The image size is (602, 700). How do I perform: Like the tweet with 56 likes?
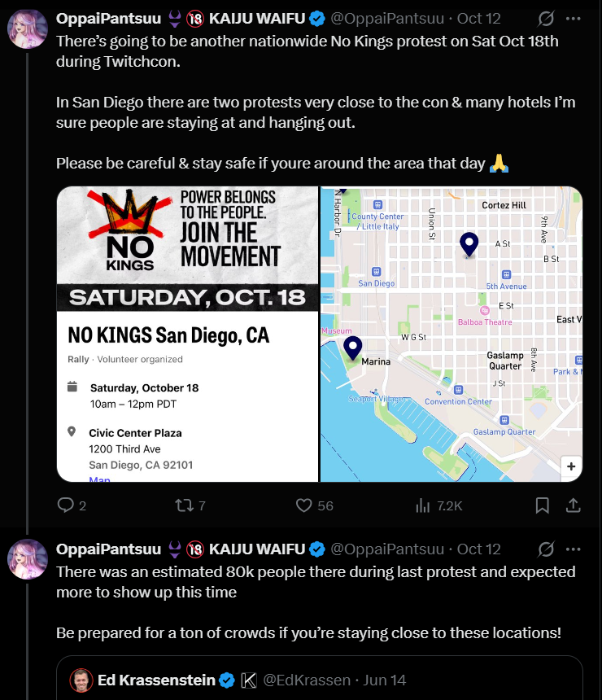(x=304, y=505)
